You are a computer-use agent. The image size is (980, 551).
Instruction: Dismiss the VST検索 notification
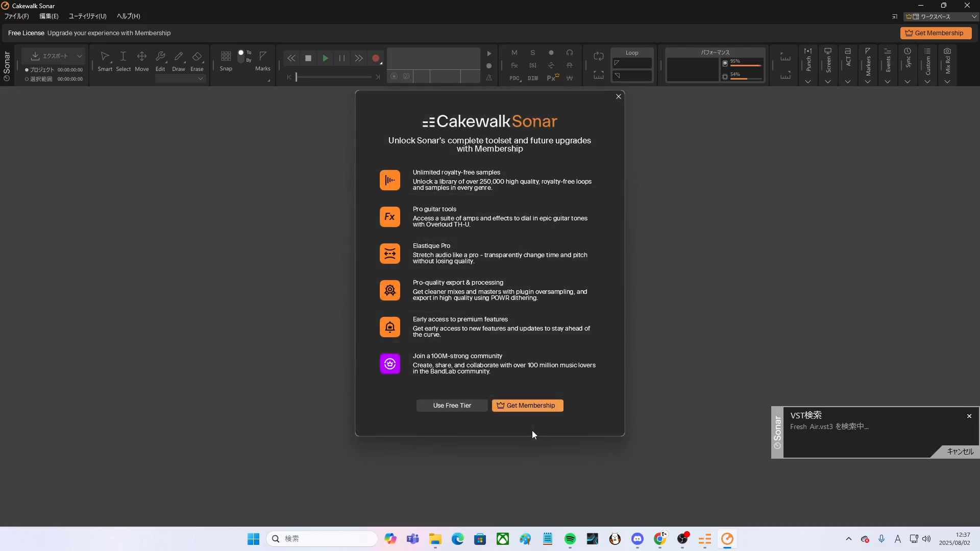tap(969, 416)
